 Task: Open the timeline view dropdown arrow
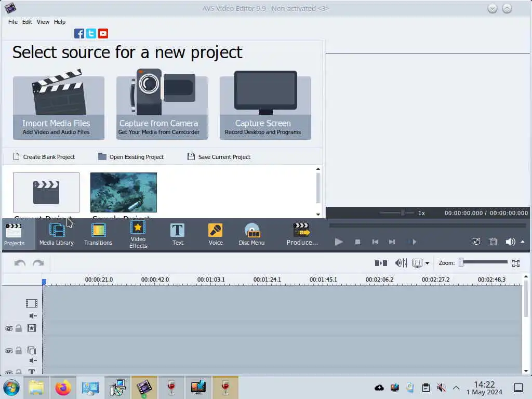point(427,263)
